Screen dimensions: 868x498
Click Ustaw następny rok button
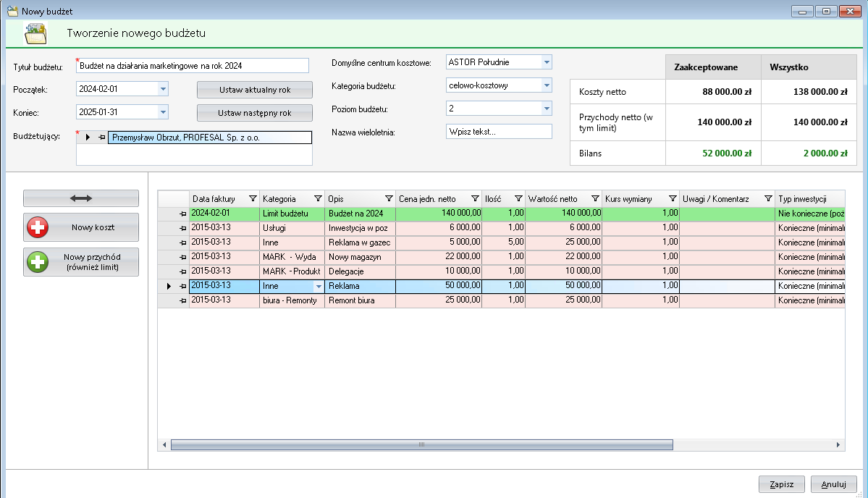(x=255, y=113)
